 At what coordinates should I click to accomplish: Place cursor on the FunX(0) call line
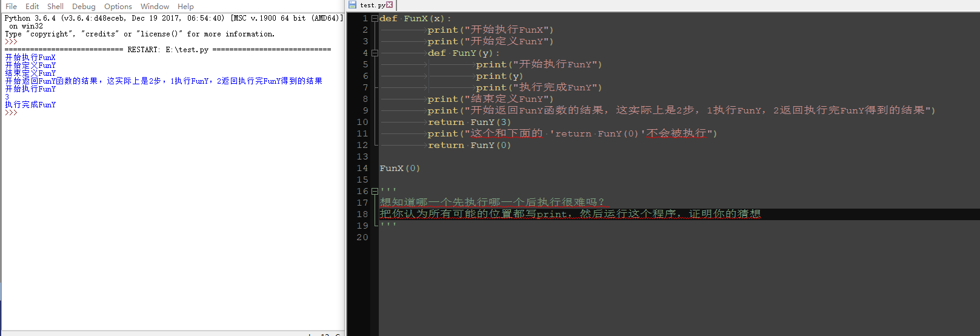pyautogui.click(x=399, y=169)
